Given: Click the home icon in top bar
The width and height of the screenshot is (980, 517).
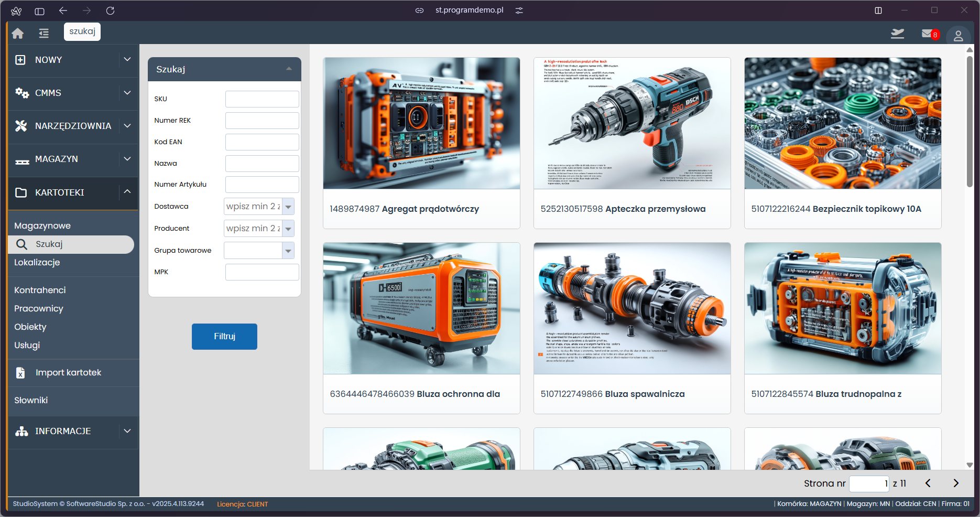Looking at the screenshot, I should pyautogui.click(x=18, y=34).
